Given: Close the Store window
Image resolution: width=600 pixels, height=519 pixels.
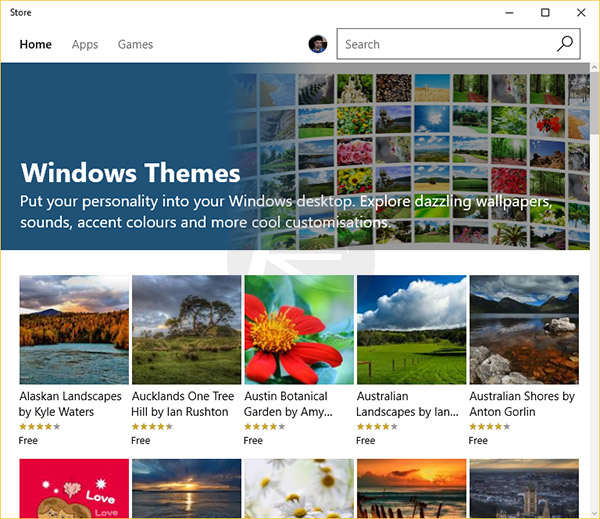Looking at the screenshot, I should [581, 13].
